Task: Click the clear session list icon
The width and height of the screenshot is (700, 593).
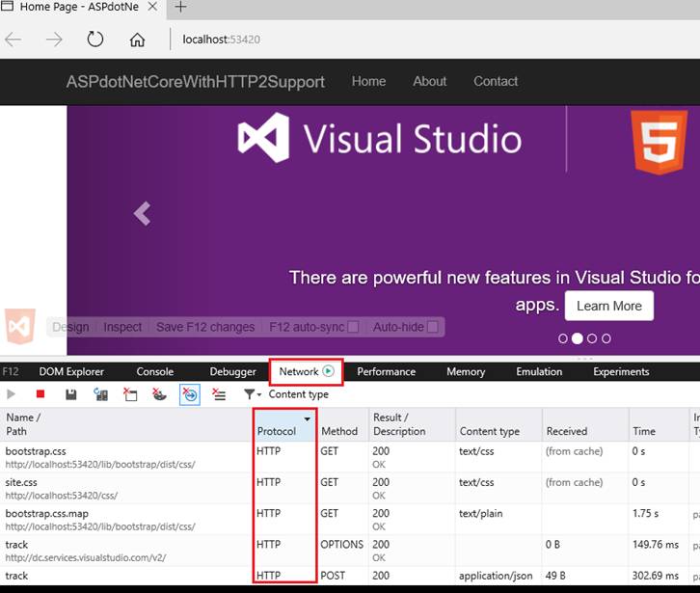Action: (x=219, y=394)
